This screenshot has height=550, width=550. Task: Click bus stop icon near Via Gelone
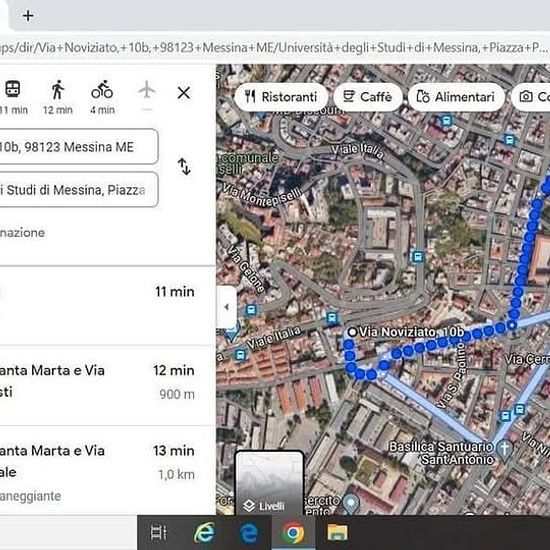(x=251, y=310)
